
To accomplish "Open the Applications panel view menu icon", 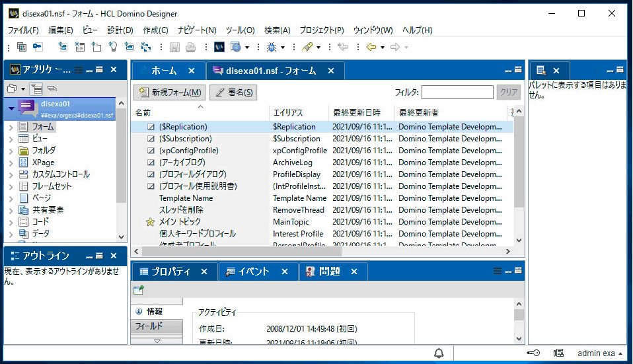I will click(79, 70).
